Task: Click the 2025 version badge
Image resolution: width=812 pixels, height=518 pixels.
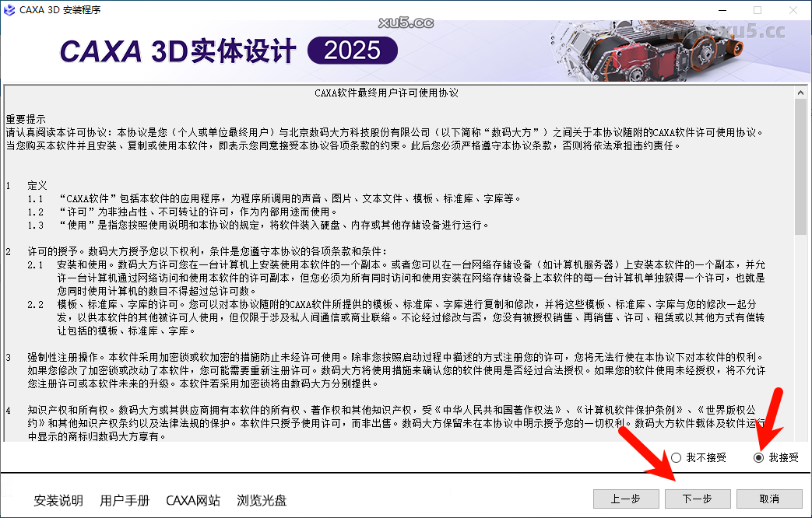Action: (x=352, y=49)
